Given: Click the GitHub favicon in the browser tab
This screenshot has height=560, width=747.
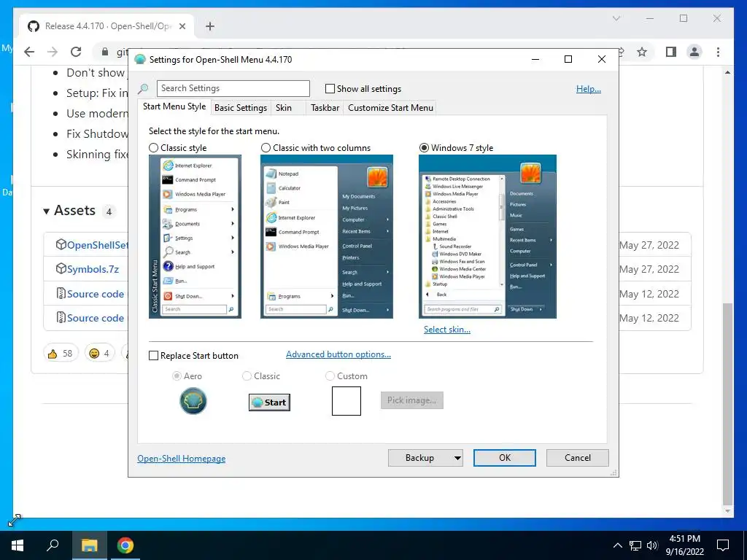Looking at the screenshot, I should click(x=33, y=26).
